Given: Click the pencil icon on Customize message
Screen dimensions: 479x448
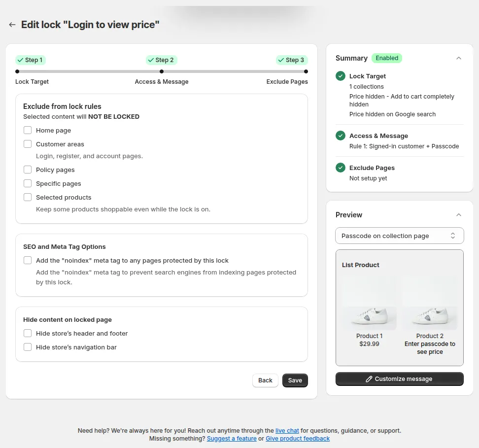Looking at the screenshot, I should coord(369,379).
